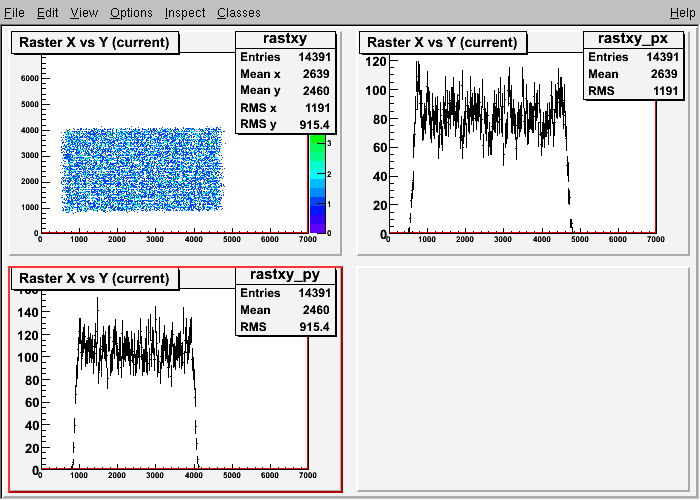Click the 2D scatter data in rastxy plot
The image size is (700, 500).
point(143,170)
